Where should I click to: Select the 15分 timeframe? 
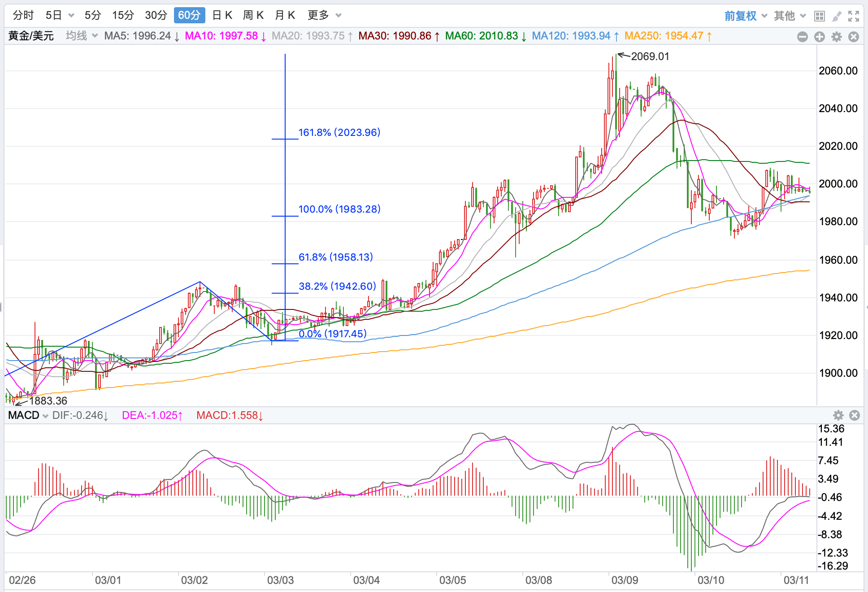click(123, 15)
